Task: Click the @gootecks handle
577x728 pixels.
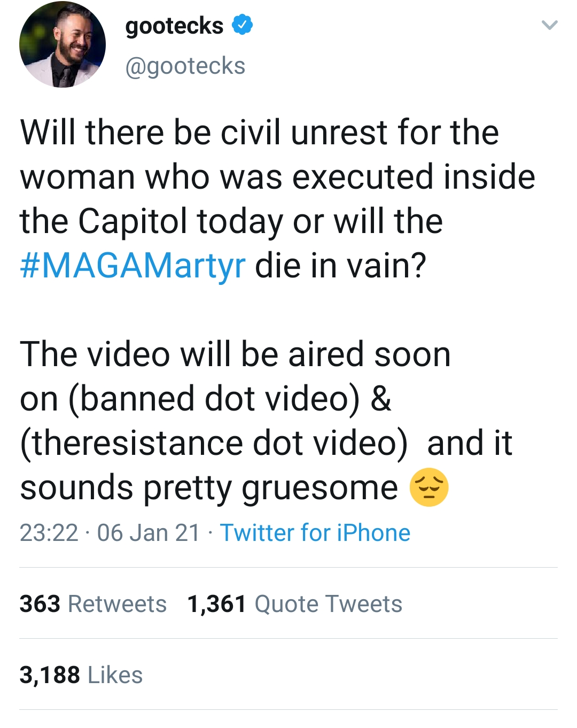Action: coord(185,66)
